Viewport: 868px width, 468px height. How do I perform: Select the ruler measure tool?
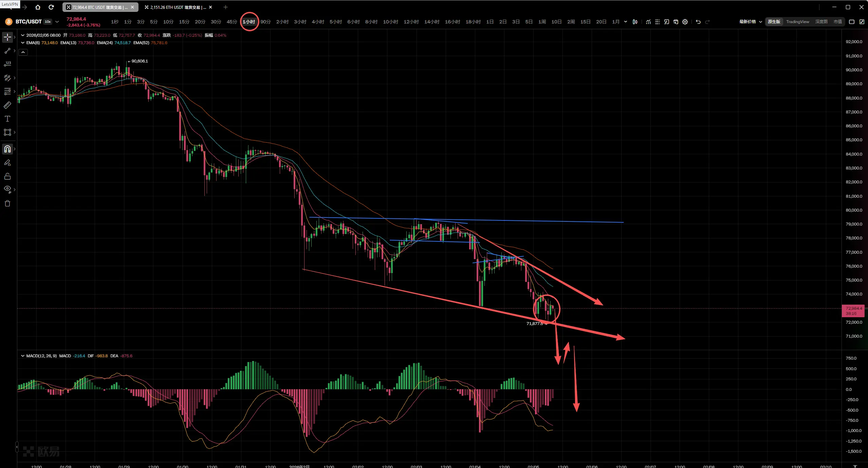coord(7,105)
